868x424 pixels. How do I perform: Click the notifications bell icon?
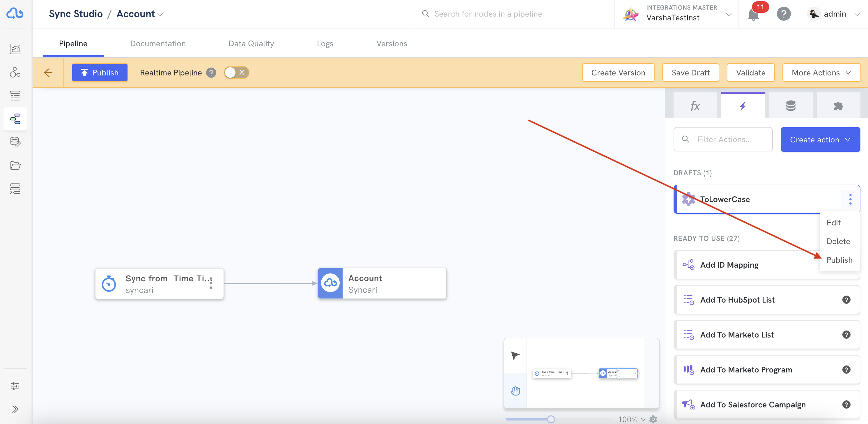pos(753,15)
